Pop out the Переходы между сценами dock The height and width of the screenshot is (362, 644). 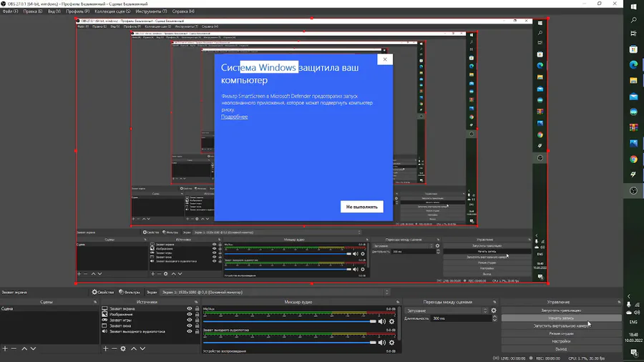pyautogui.click(x=494, y=302)
